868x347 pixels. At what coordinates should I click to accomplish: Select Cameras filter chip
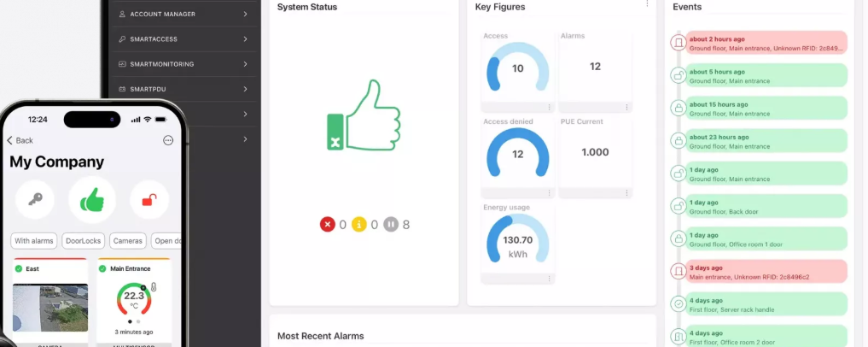point(128,240)
